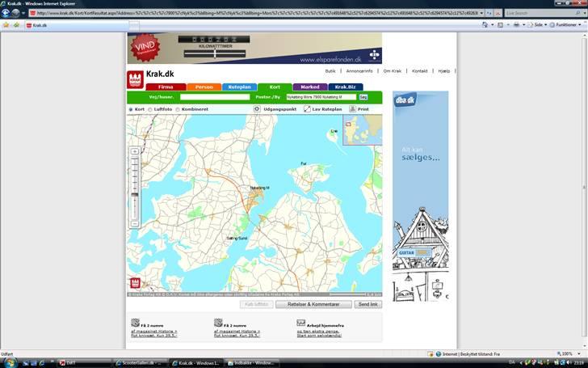588x368 pixels.
Task: Click the Rettelser & Kommentarer button
Action: pyautogui.click(x=313, y=304)
